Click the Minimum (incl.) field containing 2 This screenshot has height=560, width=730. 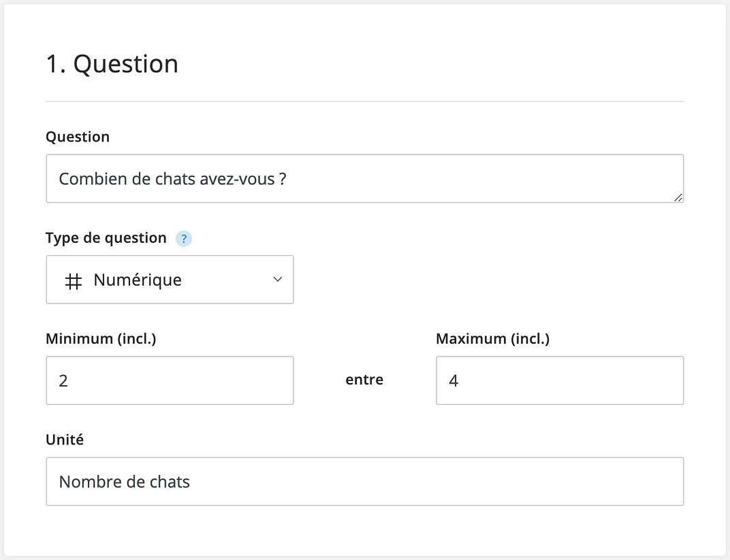(x=170, y=380)
